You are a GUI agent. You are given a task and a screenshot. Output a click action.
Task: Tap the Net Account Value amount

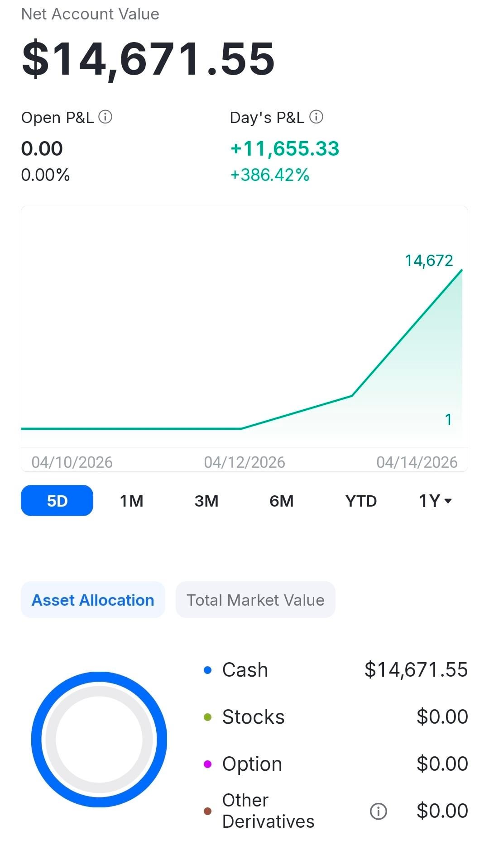pyautogui.click(x=149, y=59)
